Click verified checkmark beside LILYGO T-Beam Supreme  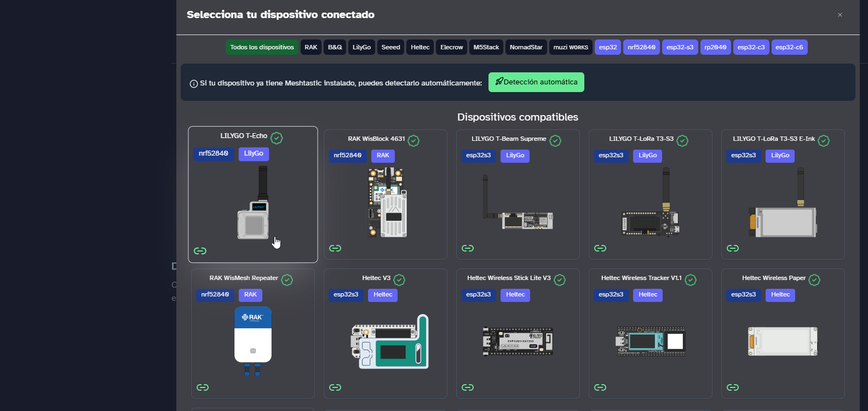pos(555,141)
